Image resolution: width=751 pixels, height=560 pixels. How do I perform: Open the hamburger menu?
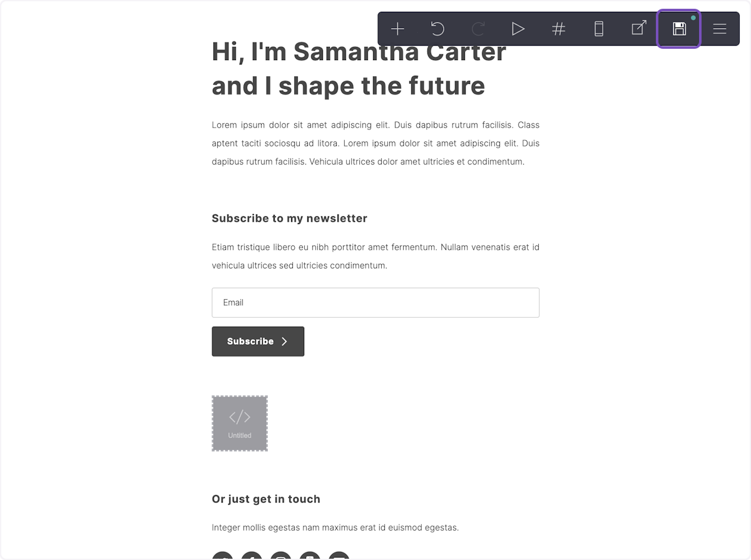coord(719,29)
